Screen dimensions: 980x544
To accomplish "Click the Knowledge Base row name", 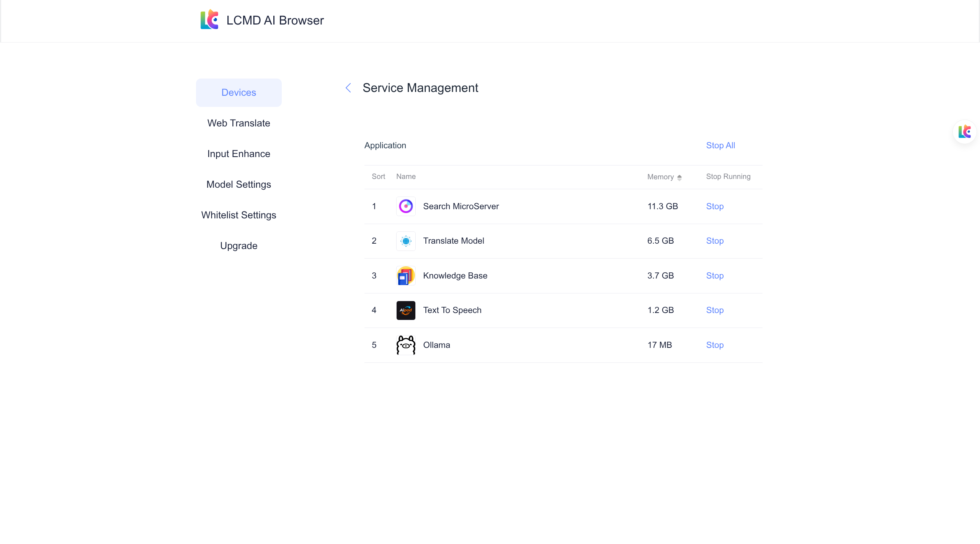I will click(455, 276).
